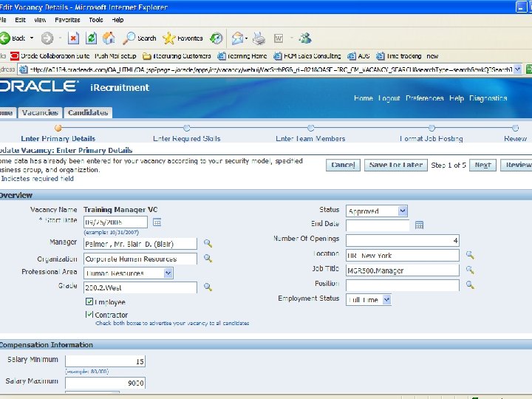Open the Learning Home bookmark
This screenshot has width=532, height=399.
[242, 56]
